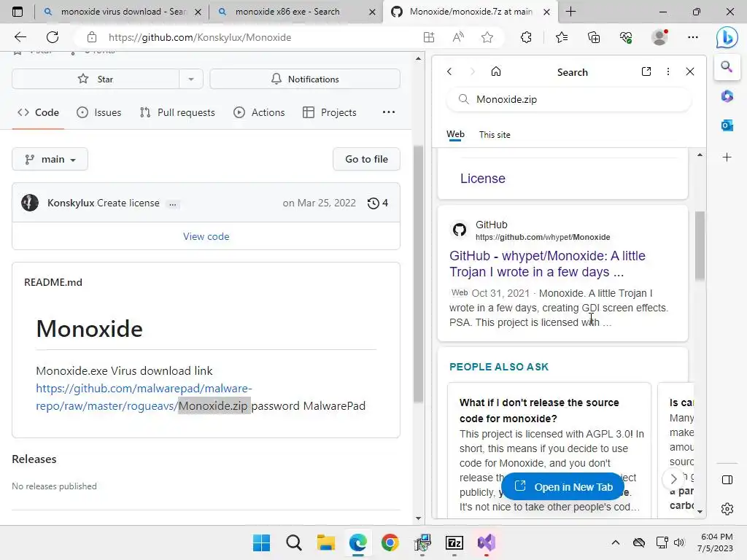The height and width of the screenshot is (560, 747).
Task: Open sidebar settings gear icon
Action: coord(727,509)
